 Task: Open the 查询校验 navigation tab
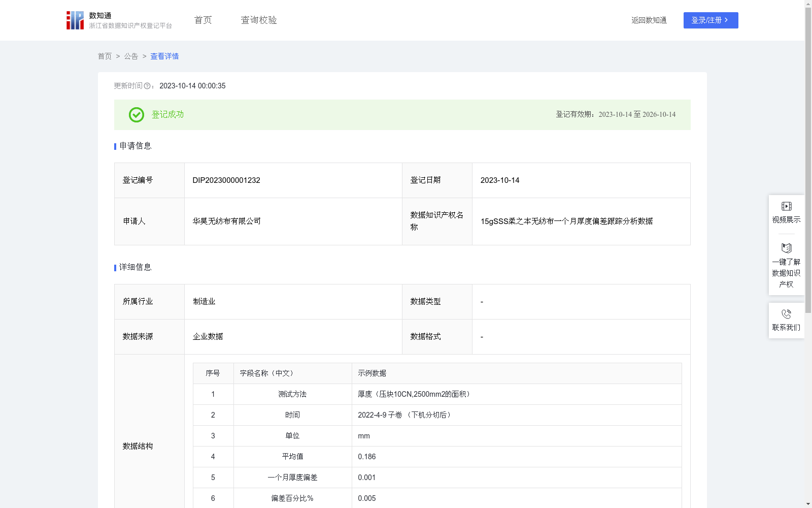click(259, 20)
